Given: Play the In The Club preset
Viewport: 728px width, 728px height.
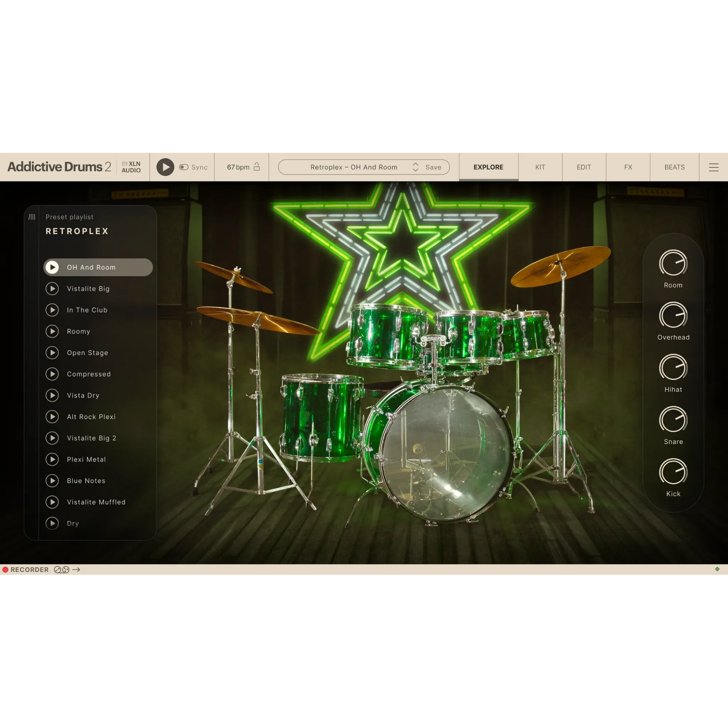Looking at the screenshot, I should click(x=52, y=310).
